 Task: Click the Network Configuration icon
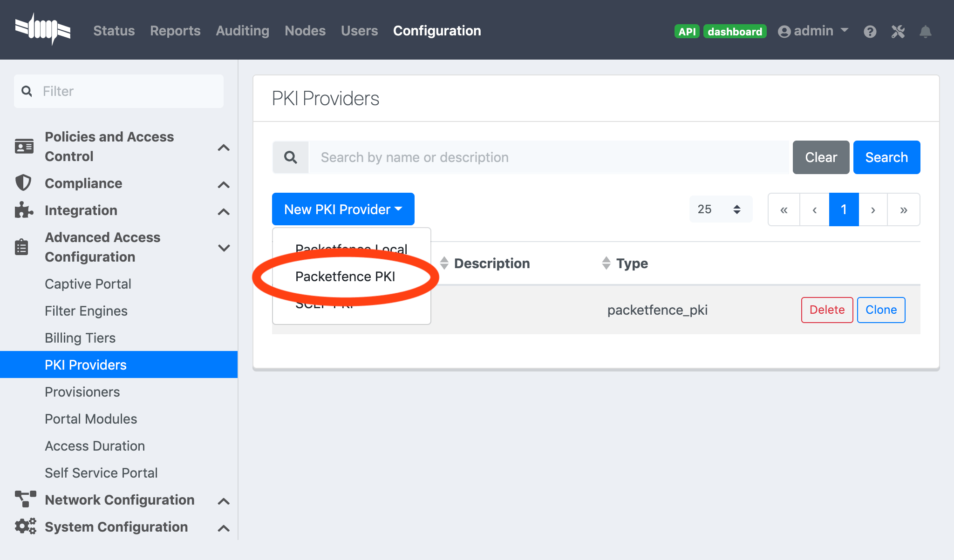[24, 499]
